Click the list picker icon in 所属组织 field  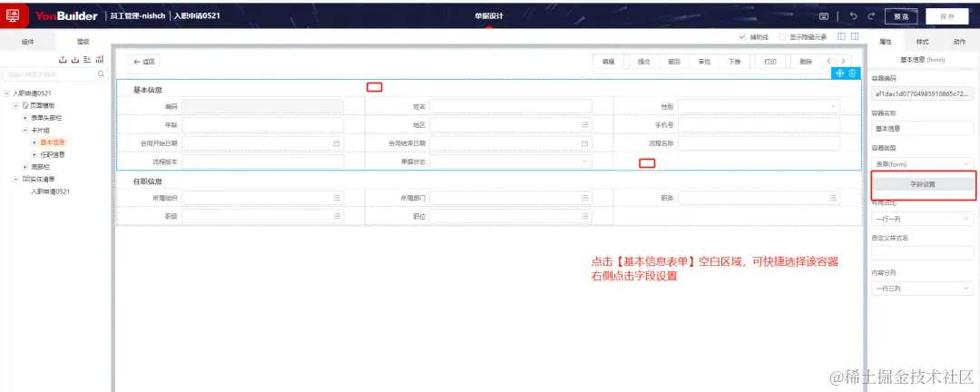(x=337, y=198)
